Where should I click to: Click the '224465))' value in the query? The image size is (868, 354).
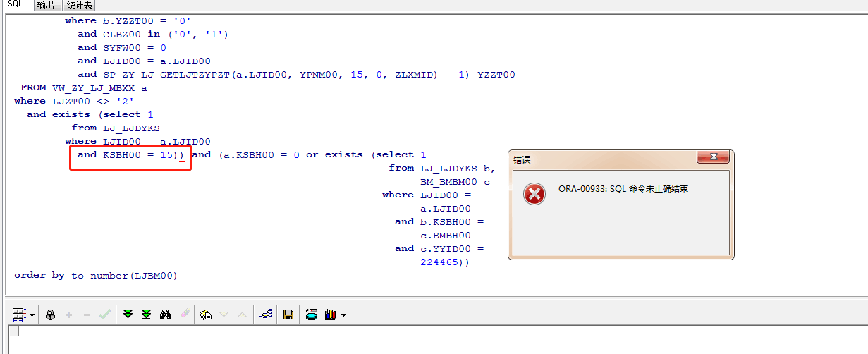445,262
